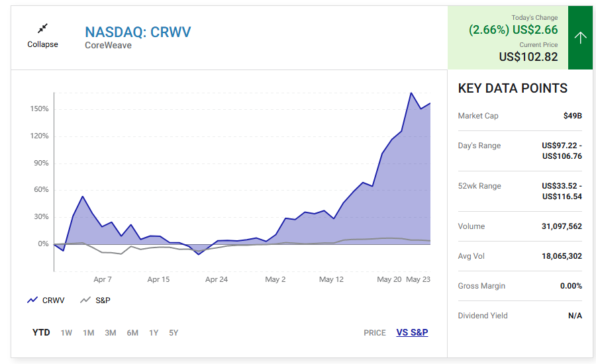Select the 6M time range
Image resolution: width=596 pixels, height=364 pixels.
click(132, 333)
